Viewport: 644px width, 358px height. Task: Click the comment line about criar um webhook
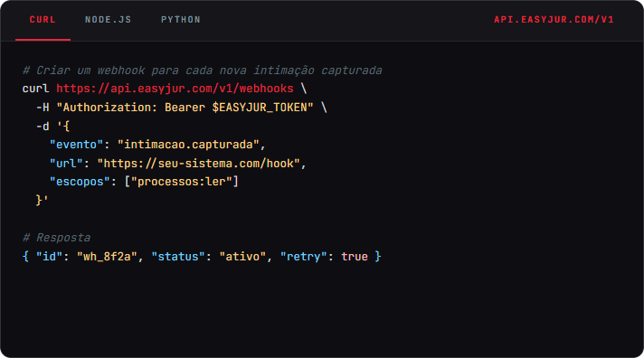click(x=202, y=71)
